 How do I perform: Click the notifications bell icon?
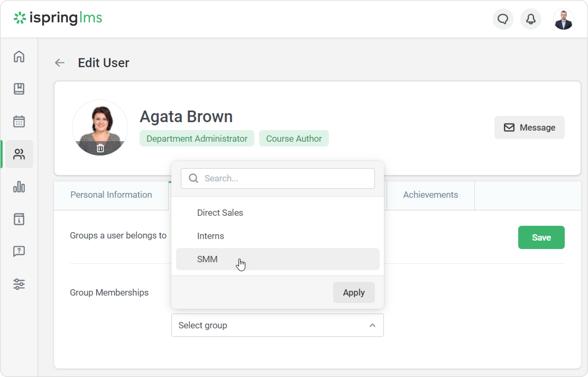click(x=531, y=19)
